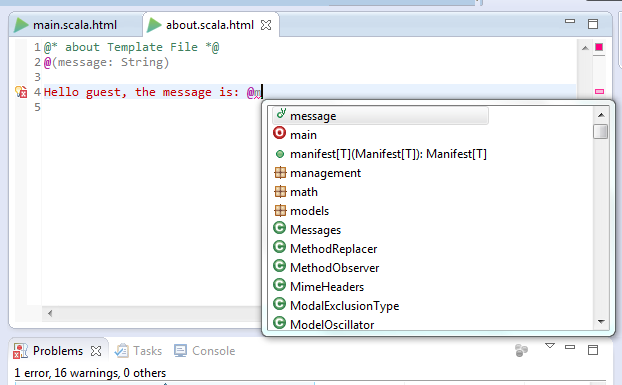Choose 'message' from completion list
The image size is (622, 385).
click(380, 116)
